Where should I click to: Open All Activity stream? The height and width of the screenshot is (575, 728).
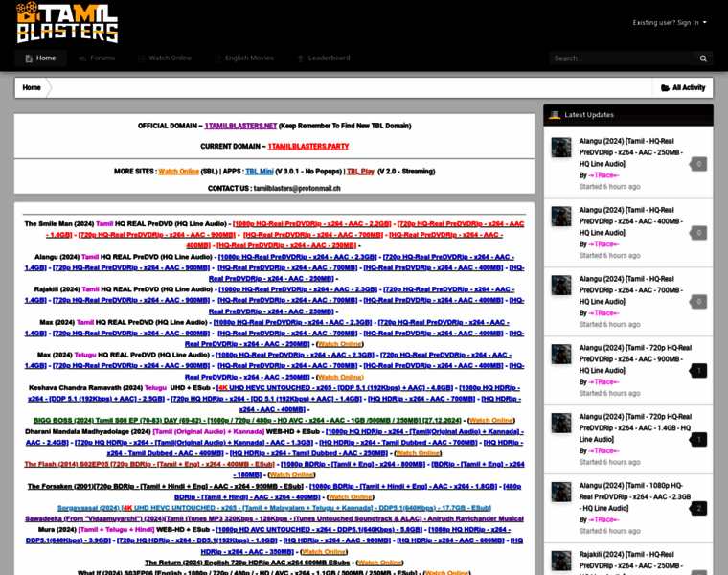click(683, 87)
